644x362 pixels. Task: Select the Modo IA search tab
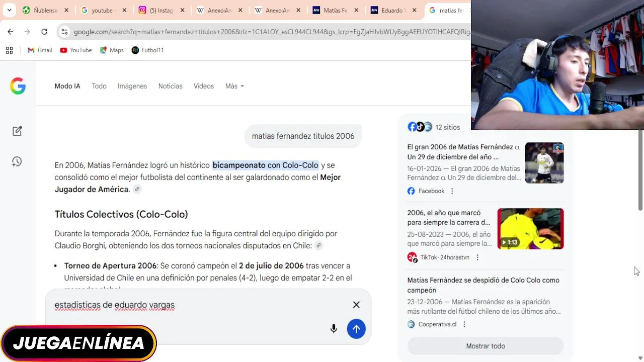[x=67, y=86]
